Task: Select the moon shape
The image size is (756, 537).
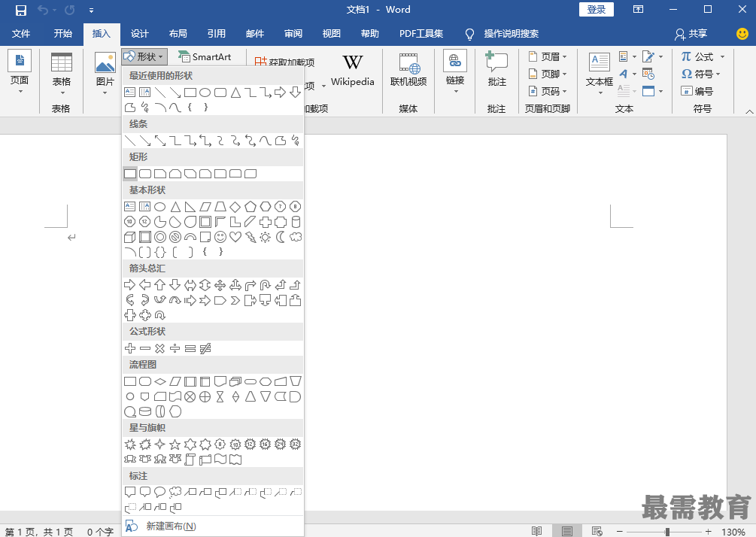Action: click(280, 237)
